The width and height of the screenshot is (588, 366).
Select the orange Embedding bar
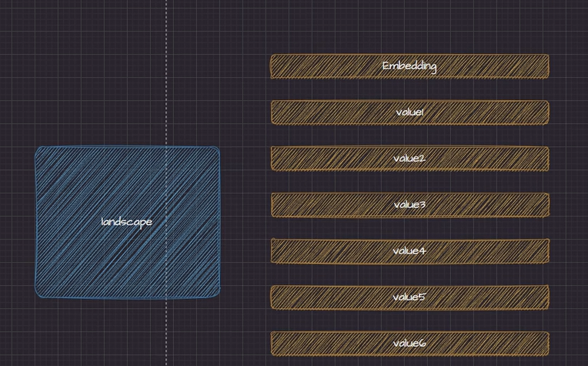pos(323,66)
